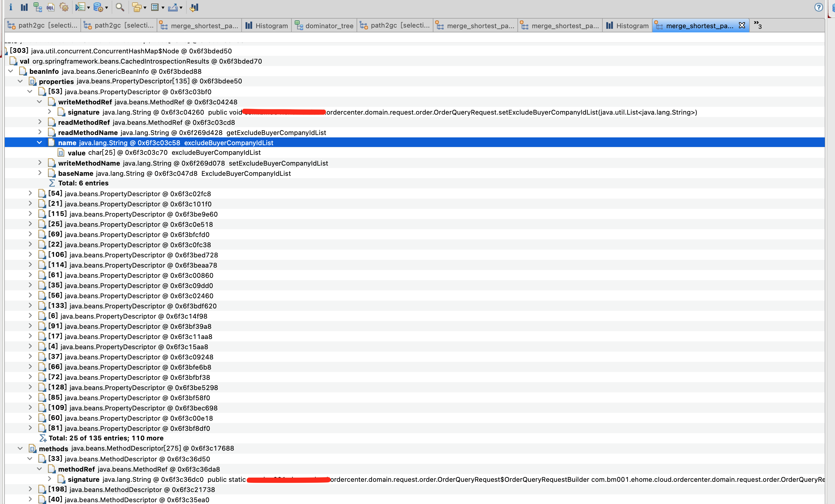
Task: Open the run report dropdown arrow
Action: [89, 7]
